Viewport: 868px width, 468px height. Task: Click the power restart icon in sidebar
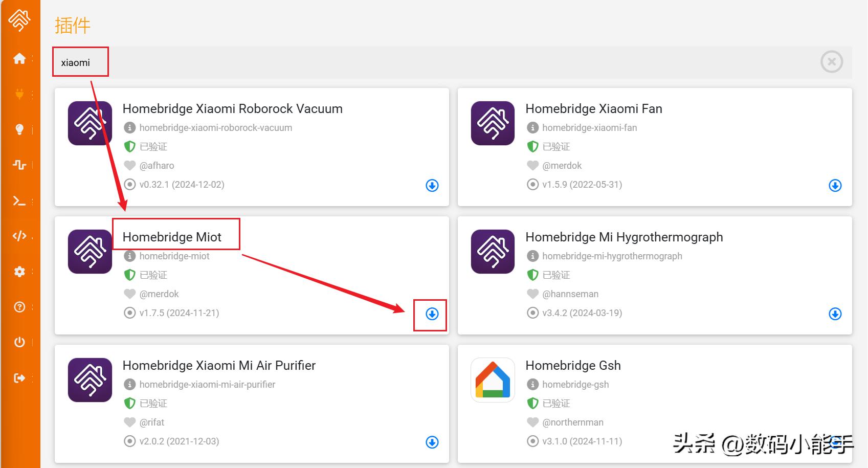[19, 342]
